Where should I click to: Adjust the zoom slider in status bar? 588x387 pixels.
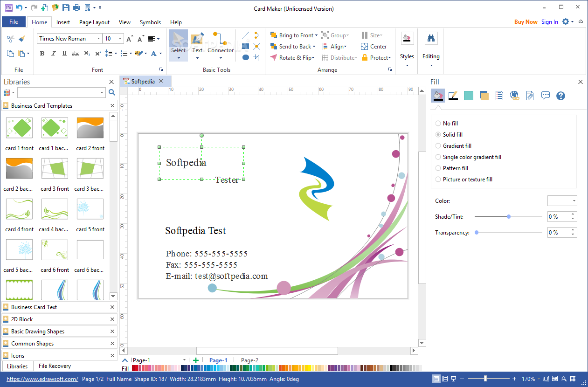coord(485,379)
